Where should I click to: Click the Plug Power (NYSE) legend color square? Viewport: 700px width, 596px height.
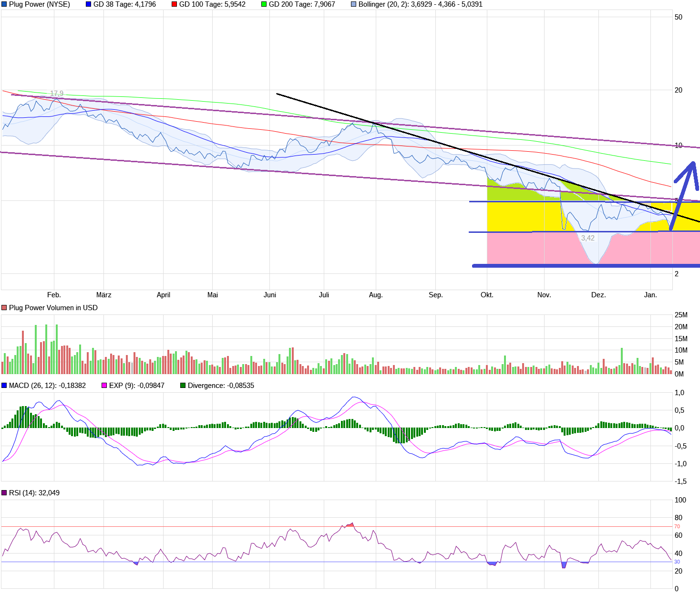coord(4,4)
